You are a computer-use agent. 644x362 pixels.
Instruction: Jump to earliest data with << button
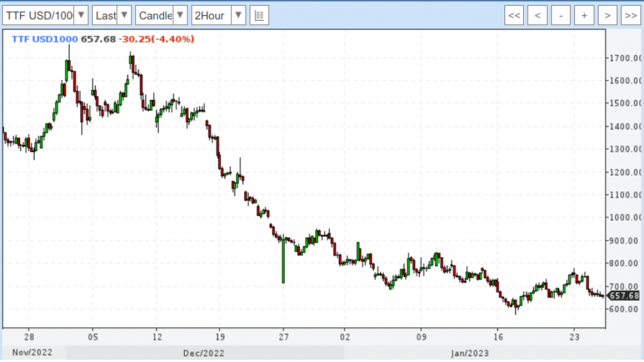pos(514,15)
